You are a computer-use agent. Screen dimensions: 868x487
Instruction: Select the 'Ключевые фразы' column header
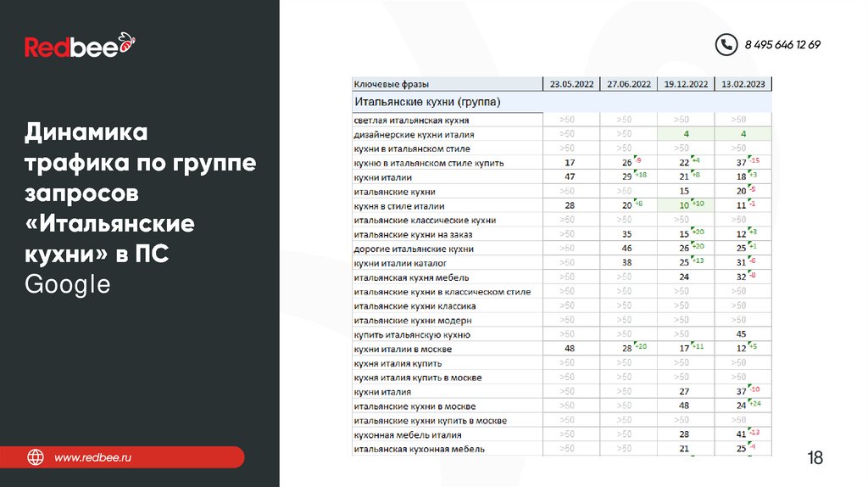448,84
